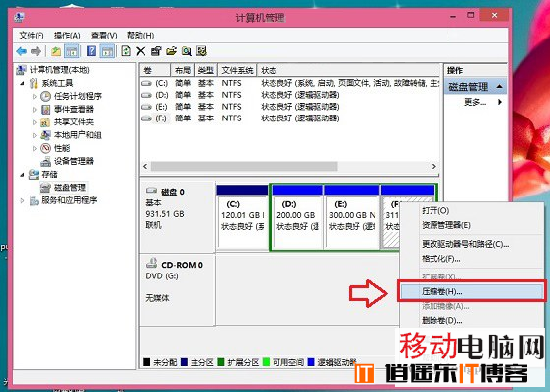
Task: Click the blue Back arrow toolbar icon
Action: click(22, 52)
